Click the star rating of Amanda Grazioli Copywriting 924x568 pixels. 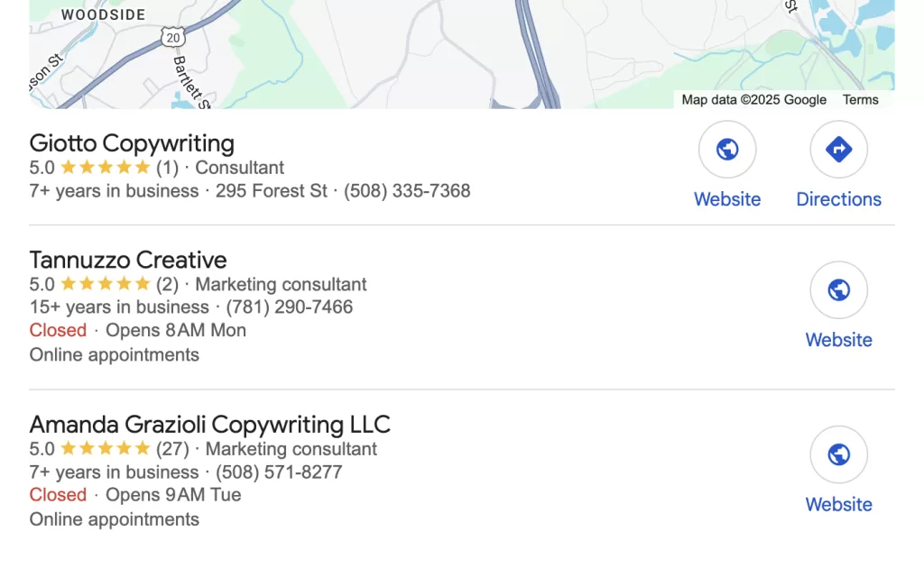pos(103,448)
